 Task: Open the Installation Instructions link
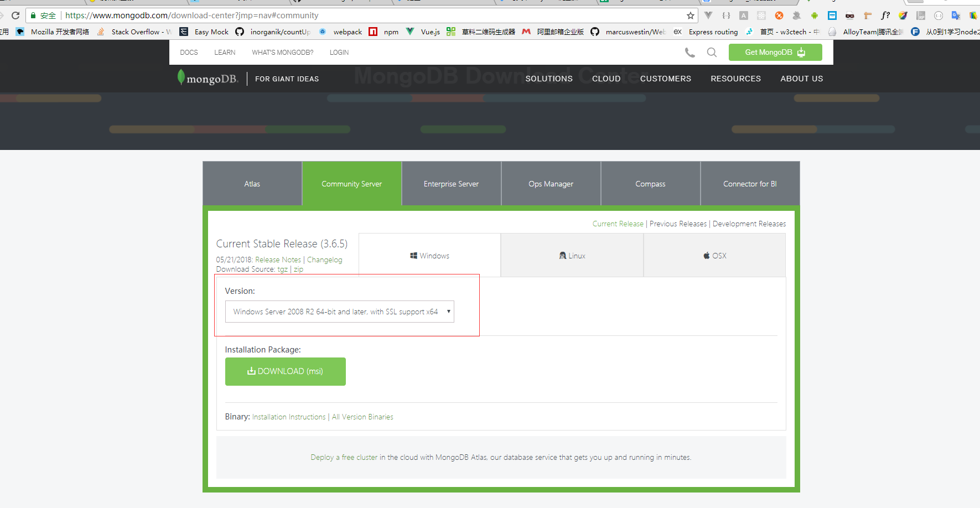click(x=289, y=417)
